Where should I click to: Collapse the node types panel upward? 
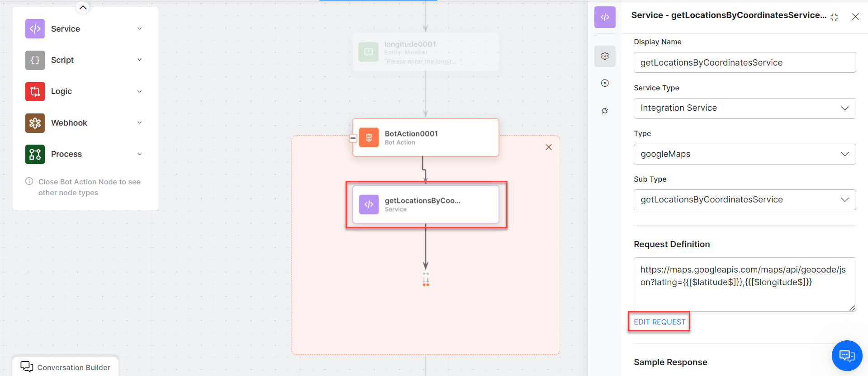(83, 7)
